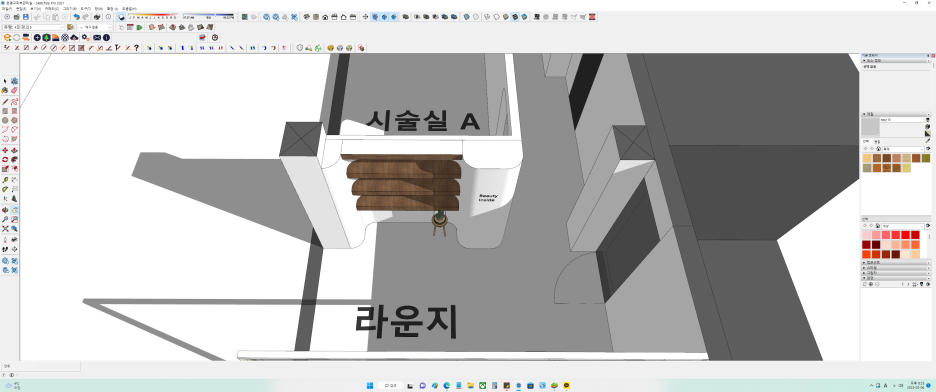This screenshot has height=392, width=936.
Task: Select the Move tool
Action: pos(5,150)
